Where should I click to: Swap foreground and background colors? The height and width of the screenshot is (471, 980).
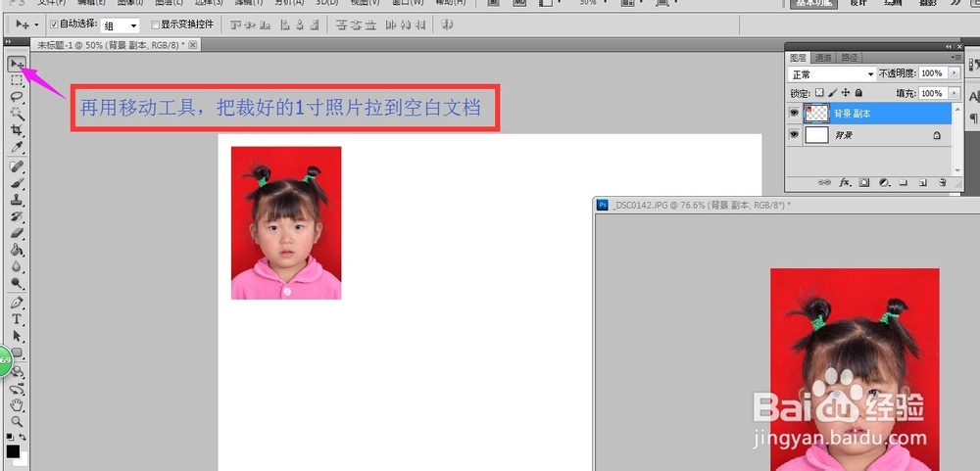pyautogui.click(x=23, y=437)
